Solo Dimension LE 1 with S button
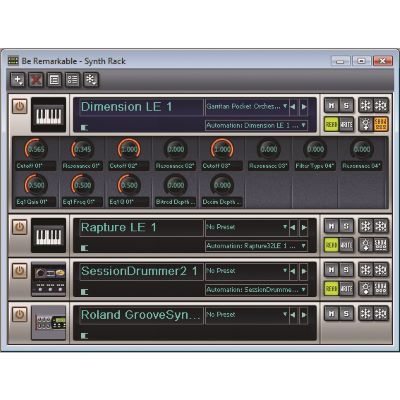Screen dimensions: 400x400 [x=346, y=106]
